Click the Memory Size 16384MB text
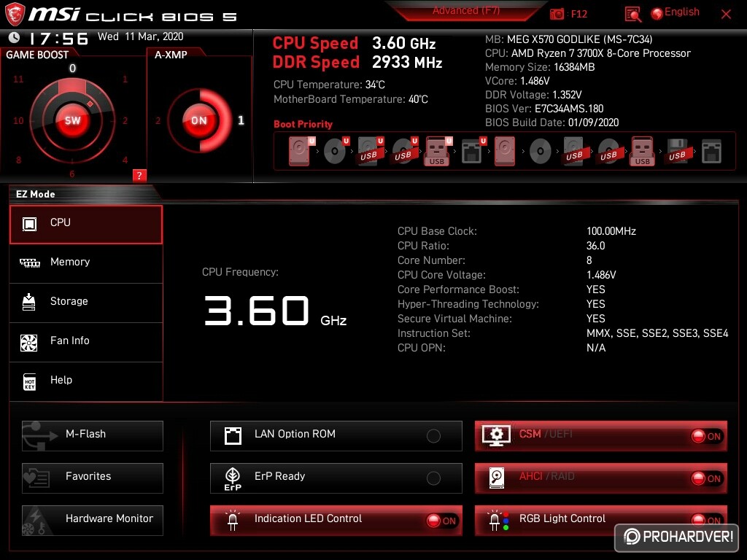 [x=540, y=67]
